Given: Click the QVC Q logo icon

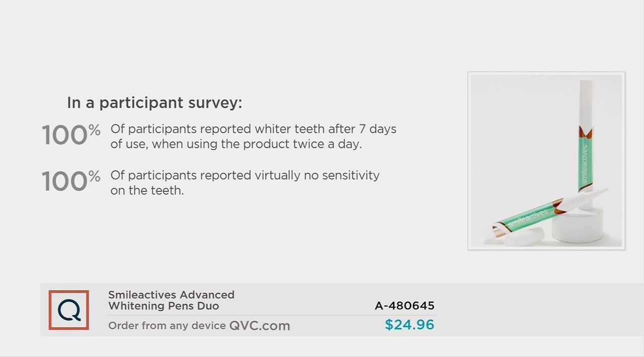Looking at the screenshot, I should [69, 310].
